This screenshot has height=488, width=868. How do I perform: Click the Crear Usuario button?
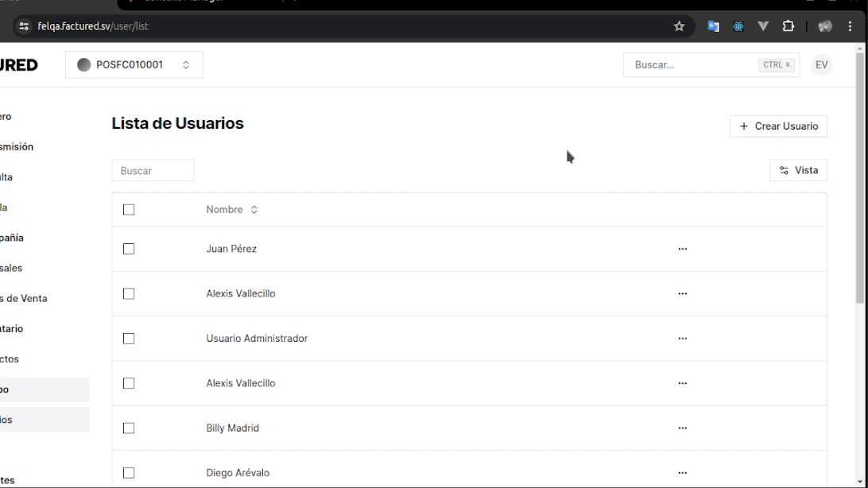tap(778, 126)
